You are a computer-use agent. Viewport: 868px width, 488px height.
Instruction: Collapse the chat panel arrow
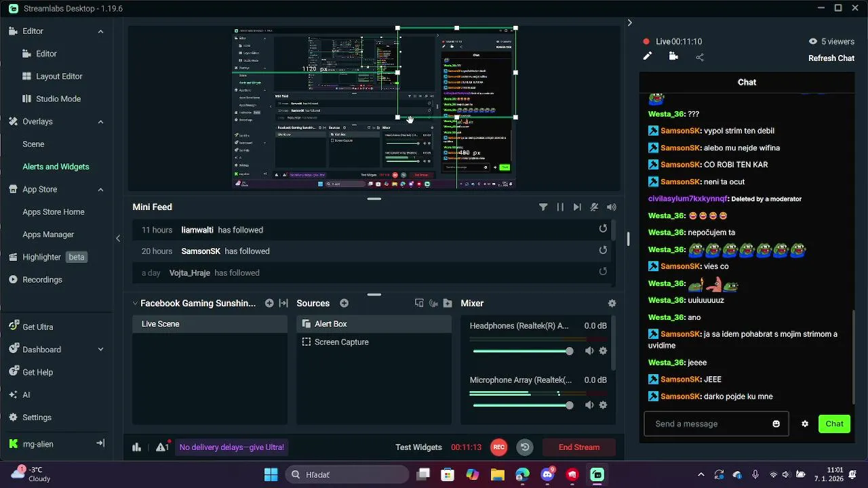(629, 23)
